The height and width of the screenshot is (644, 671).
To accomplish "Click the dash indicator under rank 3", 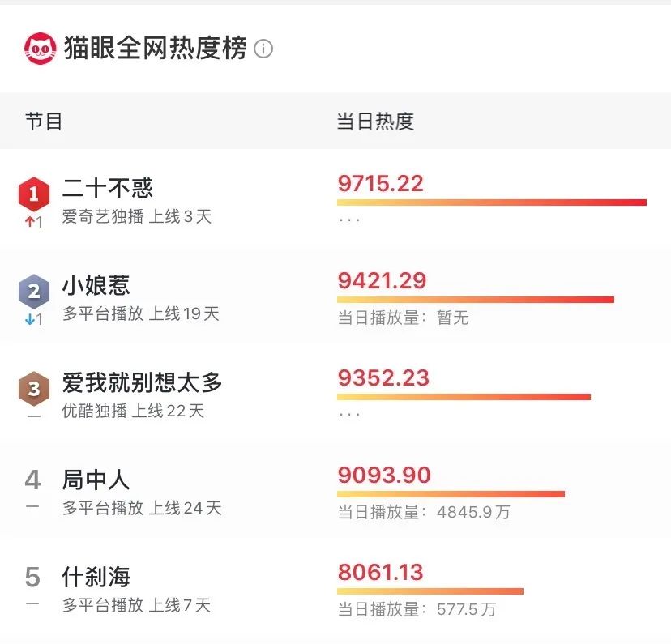I will click(33, 415).
